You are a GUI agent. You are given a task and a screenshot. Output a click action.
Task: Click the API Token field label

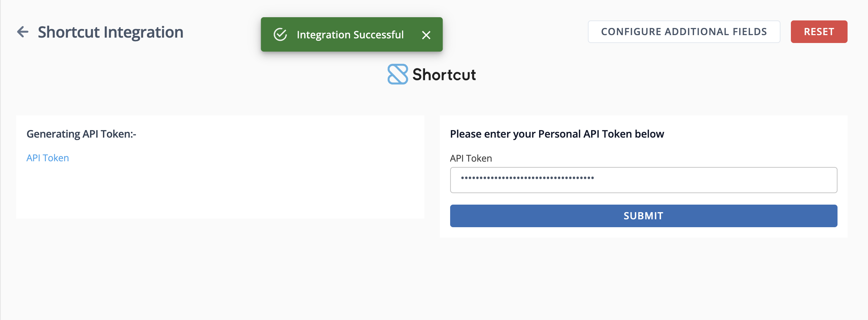(471, 158)
